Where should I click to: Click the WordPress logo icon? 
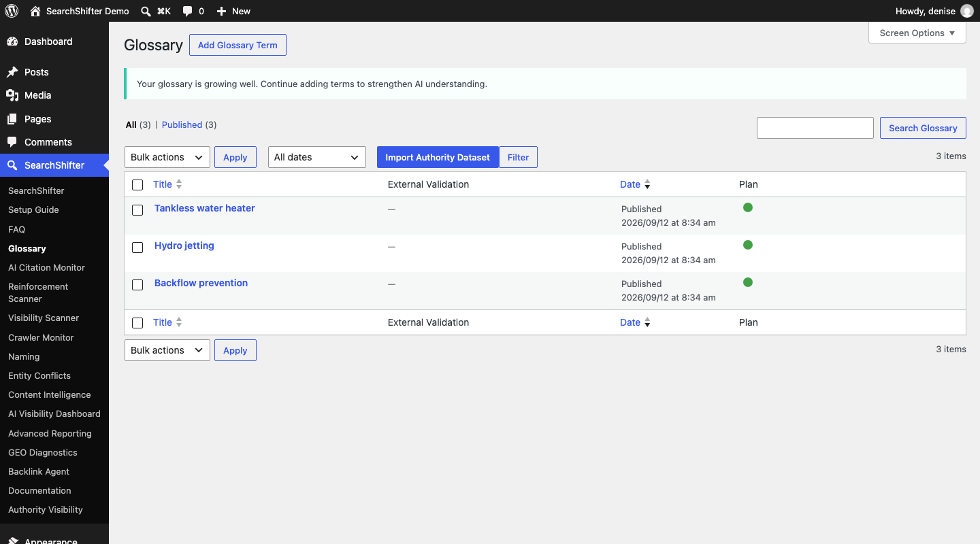[x=12, y=11]
